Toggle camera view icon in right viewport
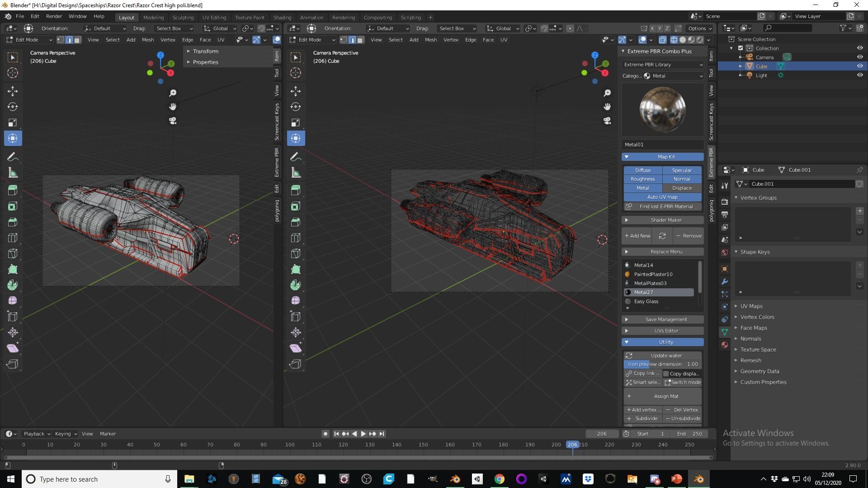Image resolution: width=868 pixels, height=488 pixels. click(607, 121)
